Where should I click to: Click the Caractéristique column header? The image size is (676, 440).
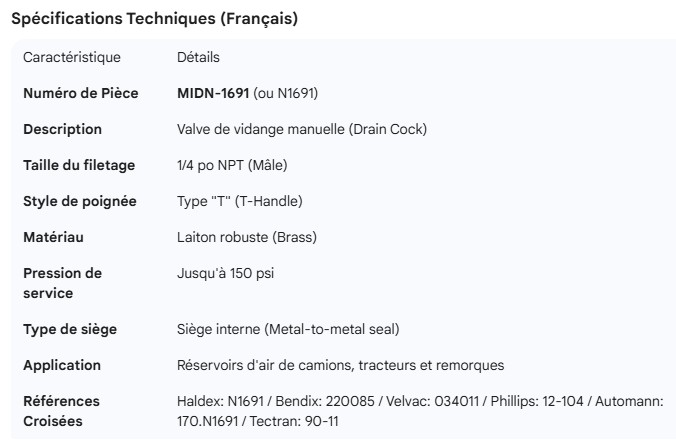coord(71,57)
